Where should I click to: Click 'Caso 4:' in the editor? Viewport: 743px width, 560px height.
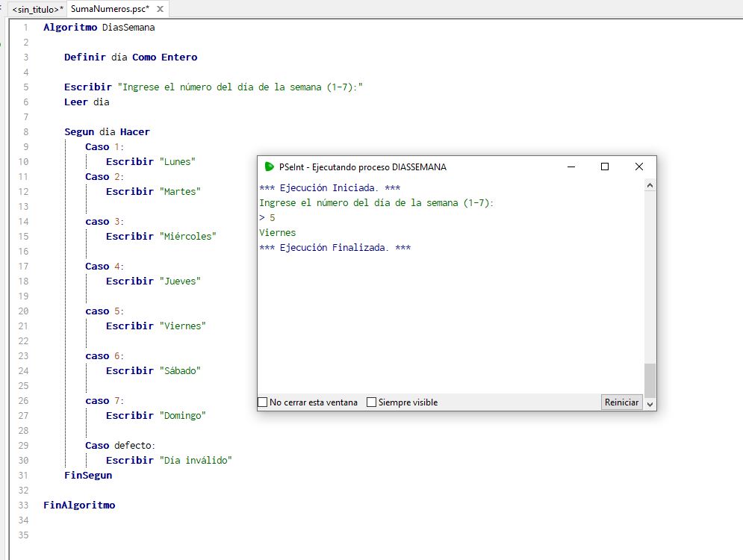click(x=105, y=267)
